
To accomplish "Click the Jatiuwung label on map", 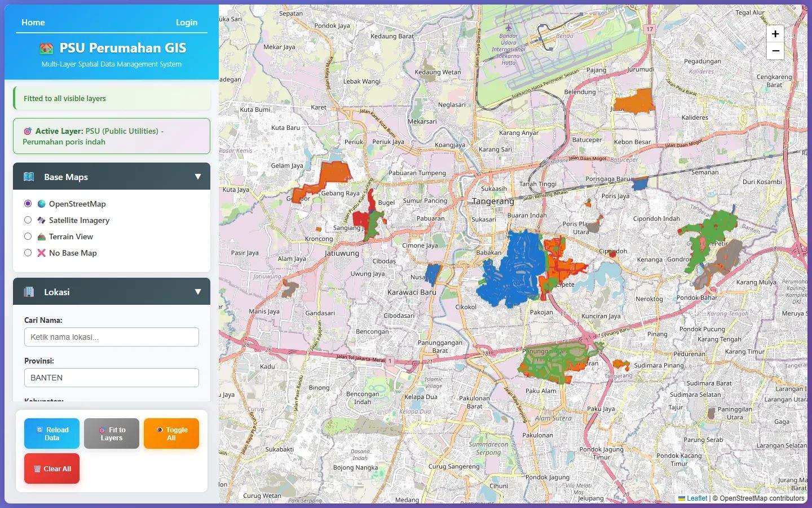I will 342,253.
